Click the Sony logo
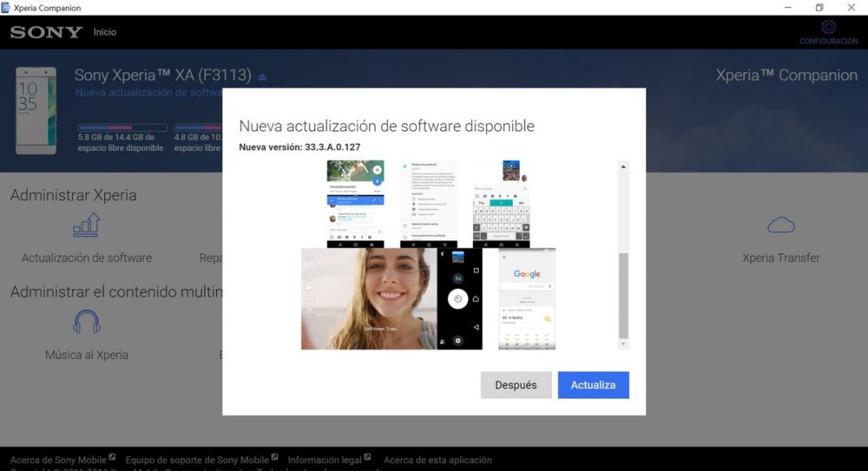 click(46, 32)
